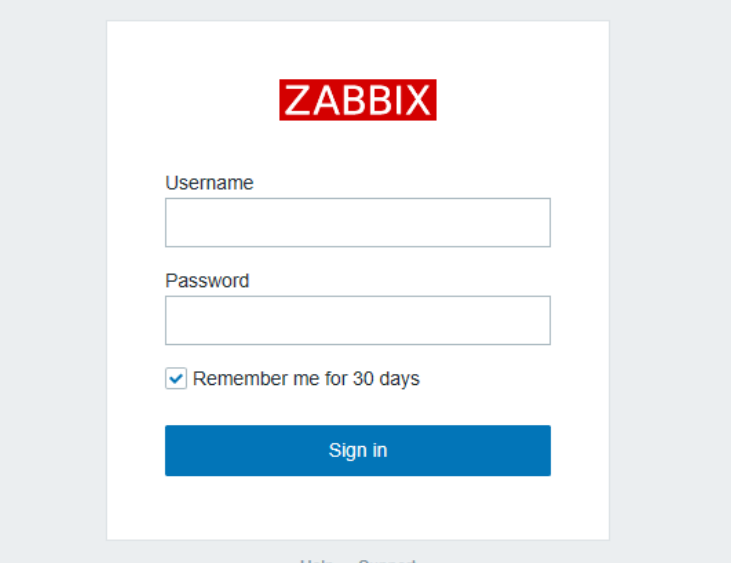Screen dimensions: 731x563
Task: Click the red ZABBIX logo
Action: 358,100
